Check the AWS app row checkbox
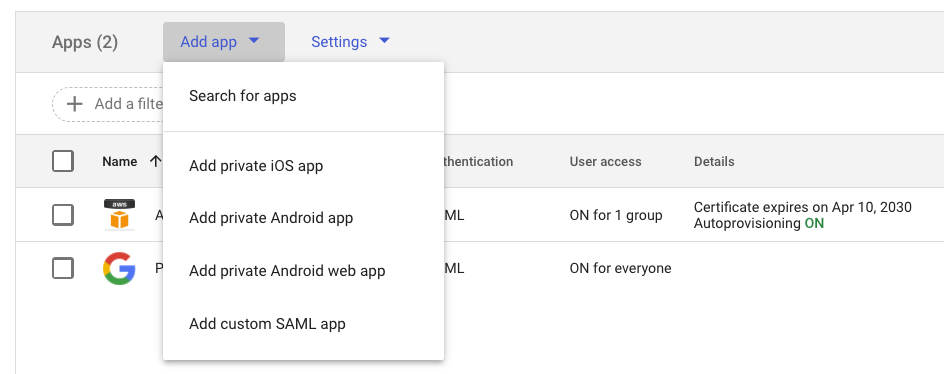 click(x=63, y=215)
